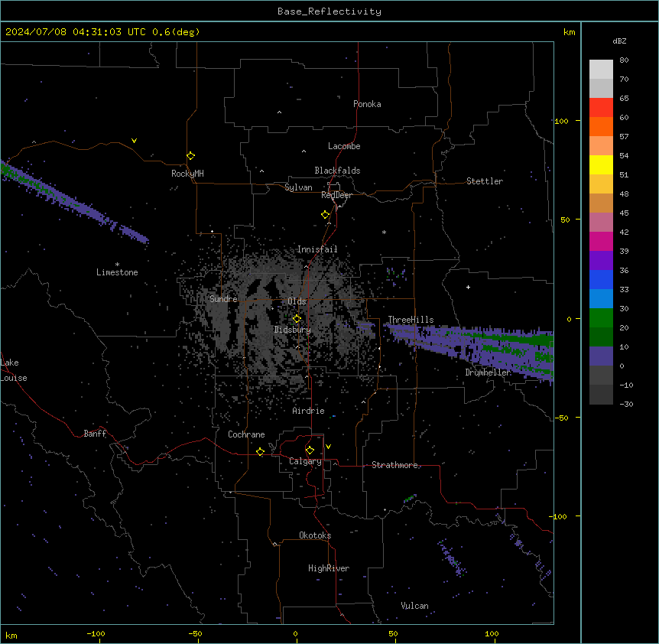Click the Didsbury town label
This screenshot has width=659, height=644.
click(293, 330)
